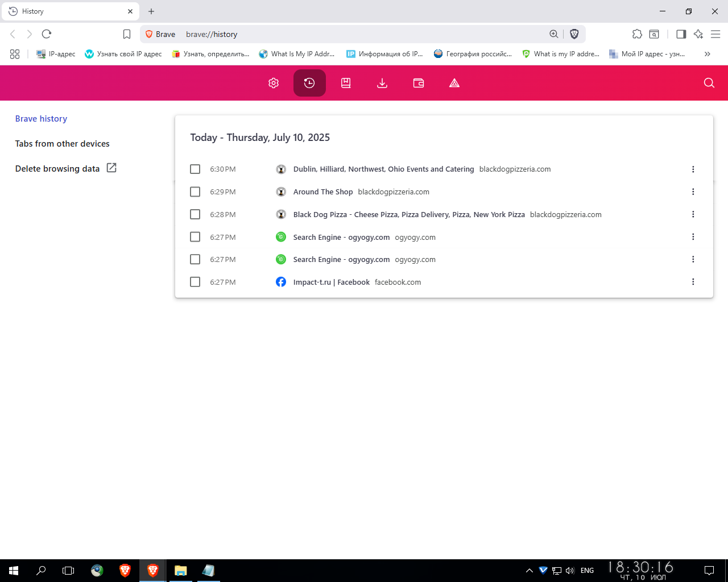Open taskbar search magnifier
Screen dimensions: 728x582
pos(41,571)
